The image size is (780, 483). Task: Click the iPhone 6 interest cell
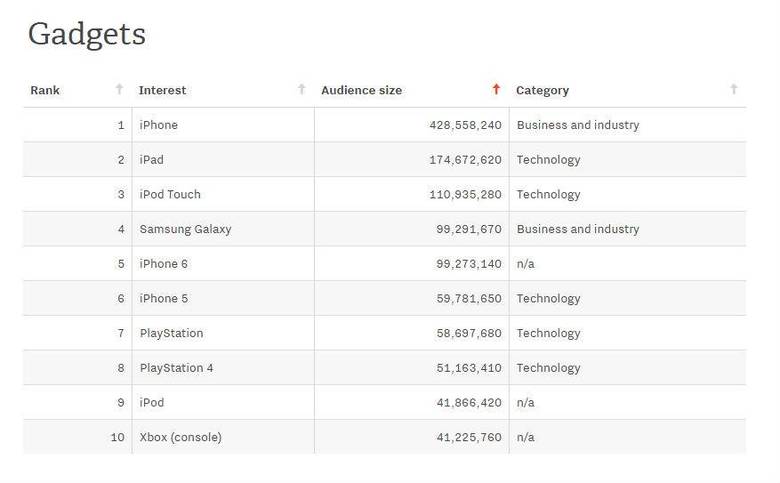coord(163,264)
